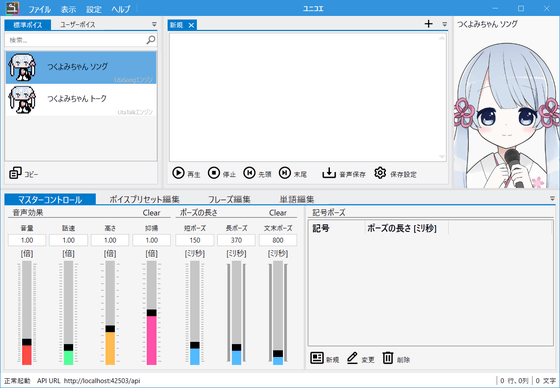Add a new document tab with plus icon
The height and width of the screenshot is (388, 560).
coord(429,24)
